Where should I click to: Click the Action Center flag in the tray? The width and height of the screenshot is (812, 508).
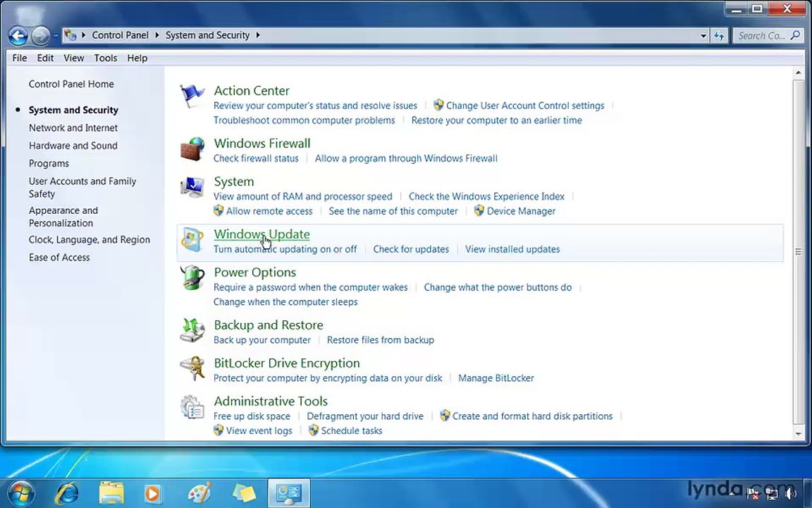[x=752, y=493]
